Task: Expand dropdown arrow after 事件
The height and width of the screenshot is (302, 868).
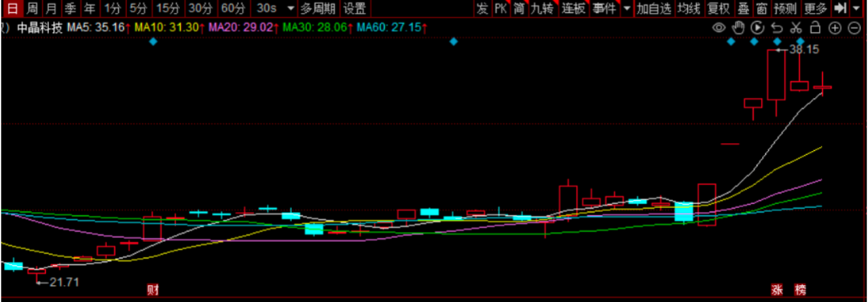Action: (x=626, y=8)
